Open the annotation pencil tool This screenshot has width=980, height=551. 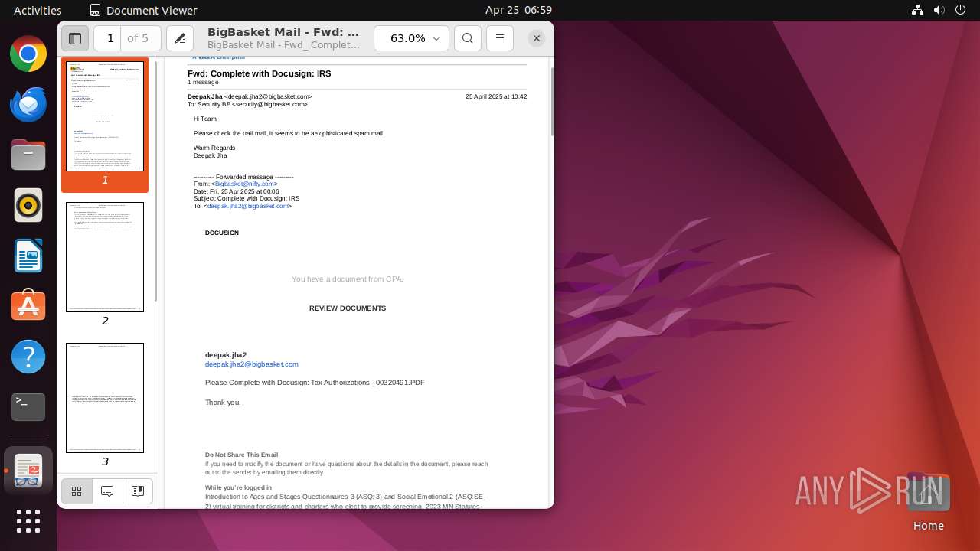coord(180,38)
